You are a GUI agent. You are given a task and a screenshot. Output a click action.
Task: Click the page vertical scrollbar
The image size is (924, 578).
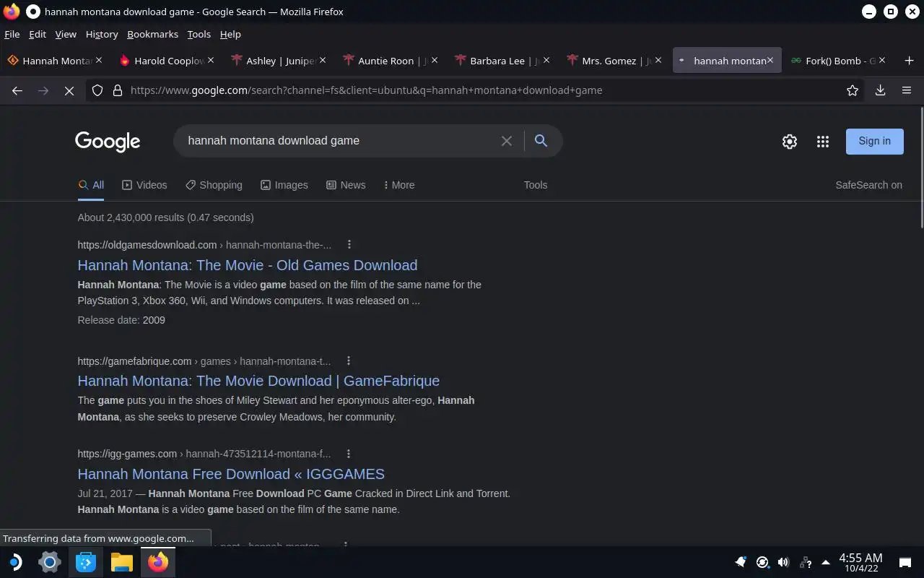click(x=921, y=168)
